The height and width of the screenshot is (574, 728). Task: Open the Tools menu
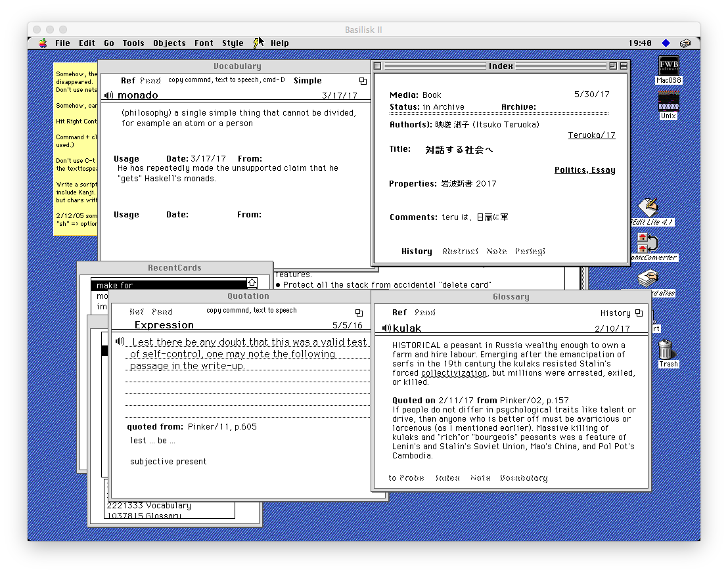click(x=133, y=43)
